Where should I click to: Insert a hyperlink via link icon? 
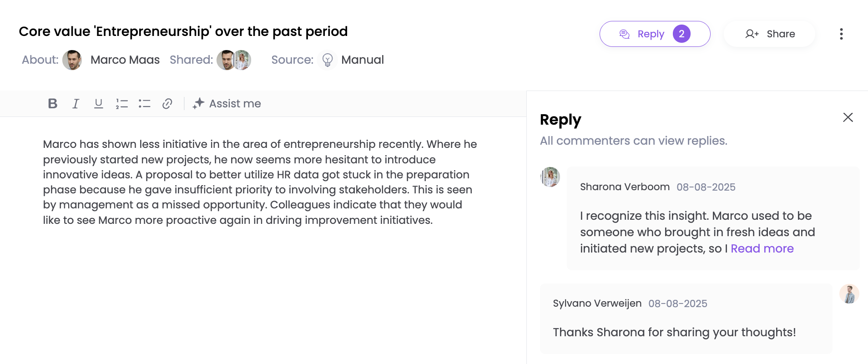point(167,104)
